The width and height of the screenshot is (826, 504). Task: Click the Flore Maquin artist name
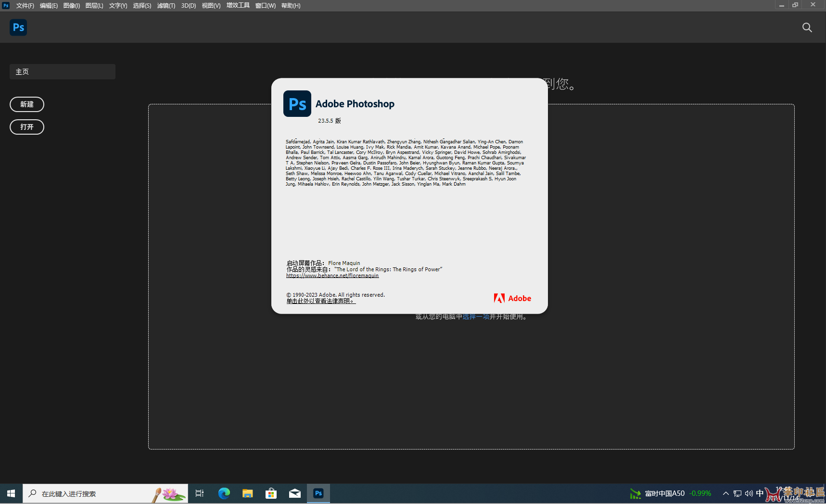pos(344,263)
